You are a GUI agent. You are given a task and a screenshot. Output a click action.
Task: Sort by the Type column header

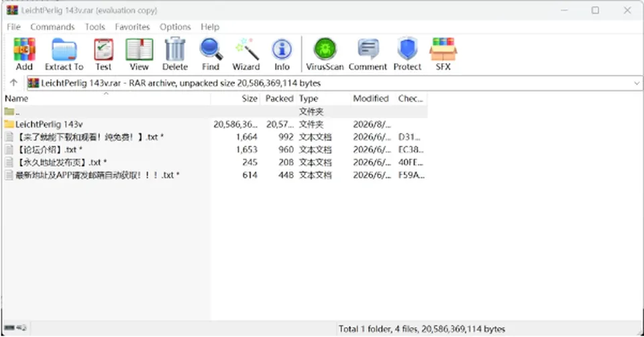click(x=323, y=99)
